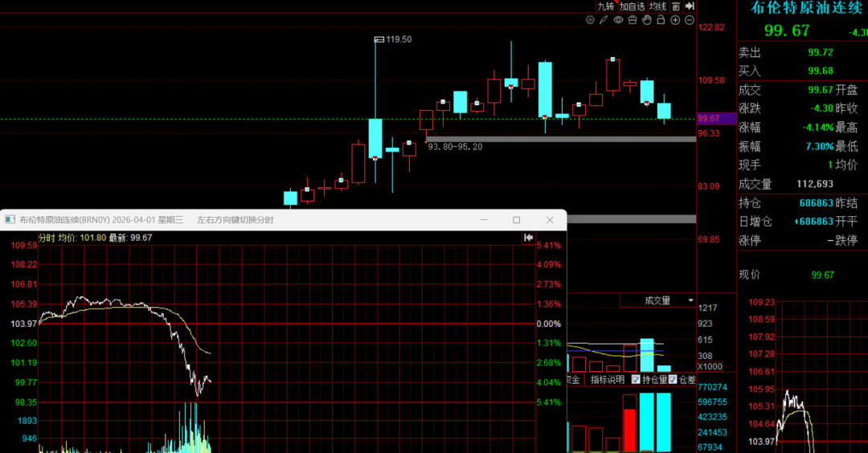This screenshot has width=868, height=453.
Task: Select the hand pan tool icon
Action: (x=646, y=20)
